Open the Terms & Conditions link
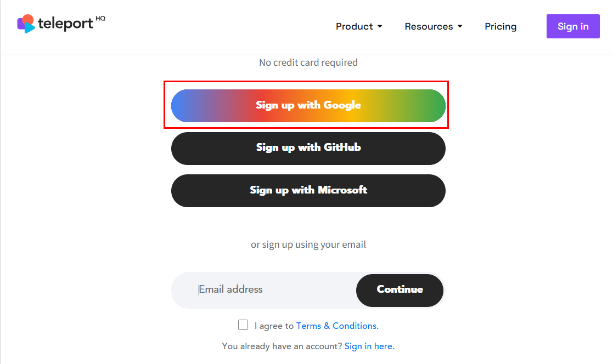This screenshot has height=364, width=613. point(337,326)
